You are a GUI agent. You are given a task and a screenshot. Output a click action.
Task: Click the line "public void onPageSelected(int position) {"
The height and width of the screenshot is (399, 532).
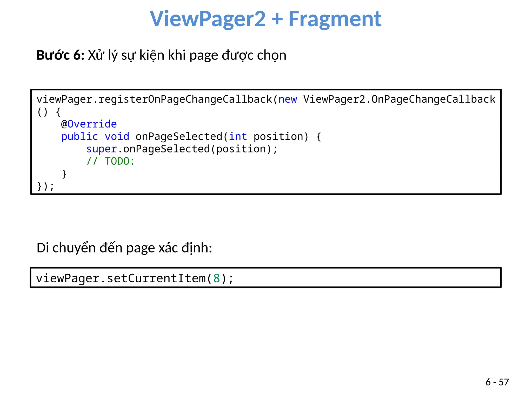[x=191, y=137]
